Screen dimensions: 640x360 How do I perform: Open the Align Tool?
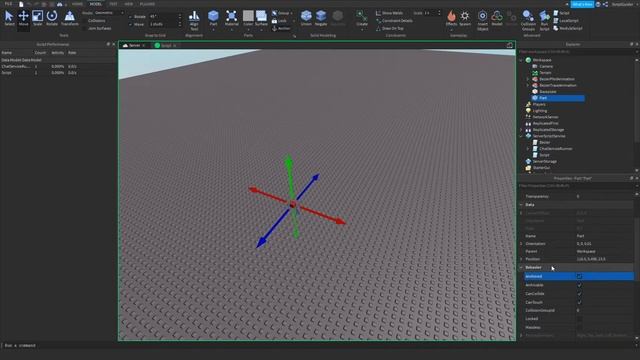pos(194,20)
